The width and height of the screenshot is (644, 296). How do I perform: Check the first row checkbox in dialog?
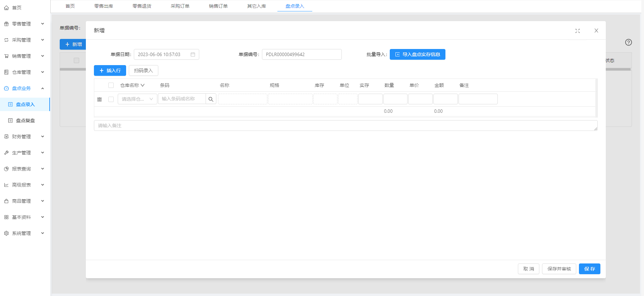111,99
